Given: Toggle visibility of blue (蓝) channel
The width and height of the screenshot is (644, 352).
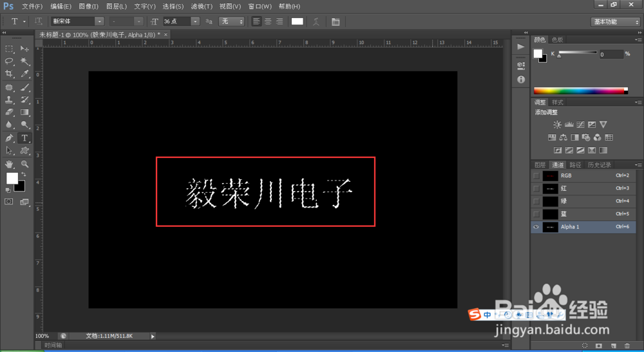Looking at the screenshot, I should [x=536, y=214].
